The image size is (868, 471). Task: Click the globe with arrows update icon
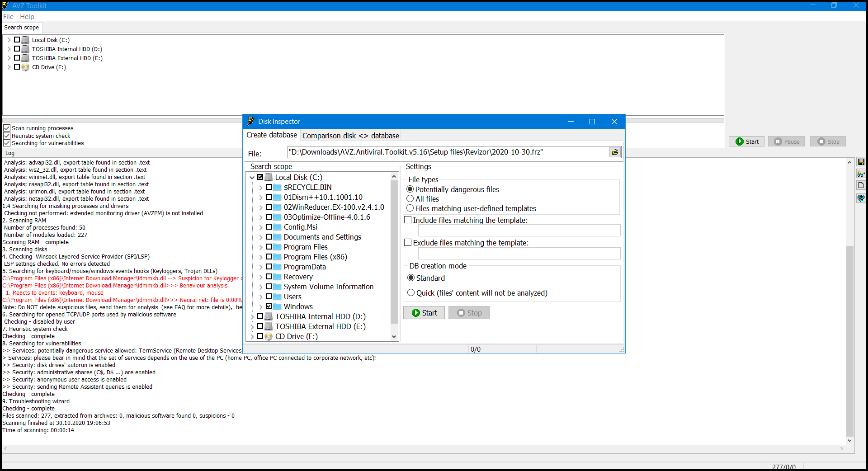coord(861,198)
